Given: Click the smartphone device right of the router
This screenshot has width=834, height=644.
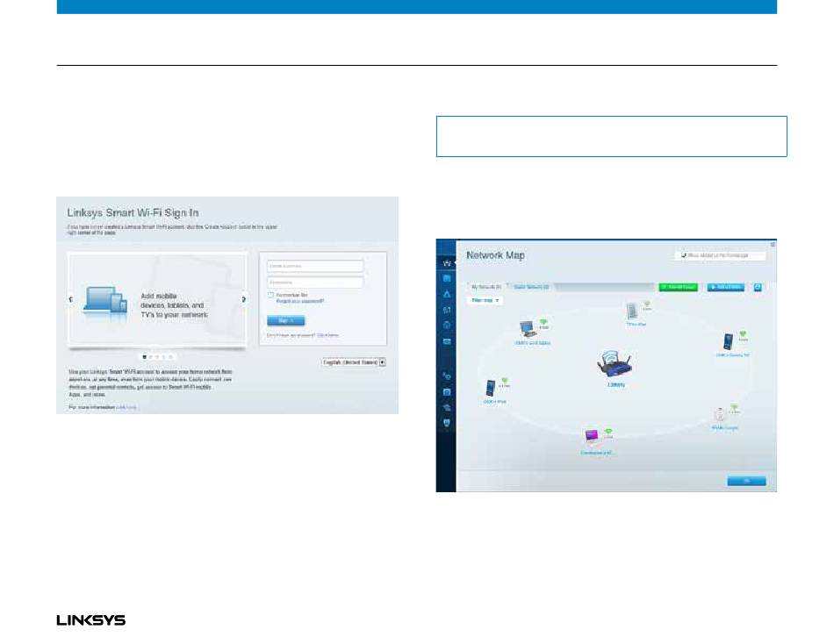Looking at the screenshot, I should (x=728, y=341).
